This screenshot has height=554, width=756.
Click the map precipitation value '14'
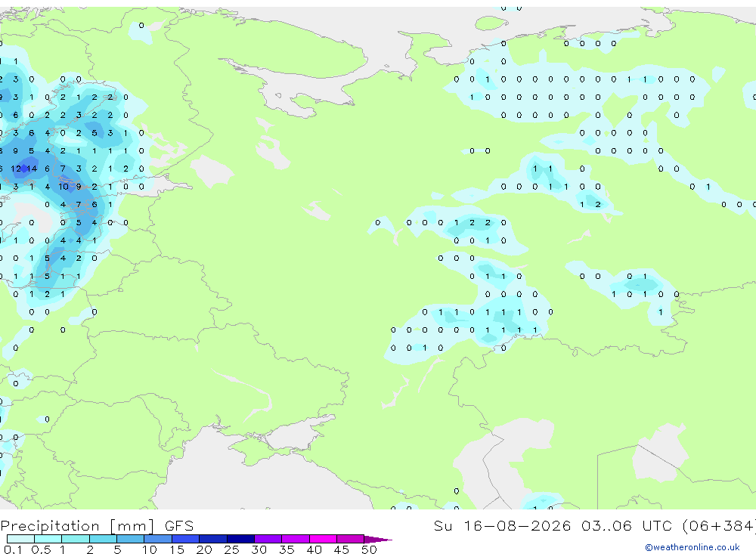click(x=32, y=169)
